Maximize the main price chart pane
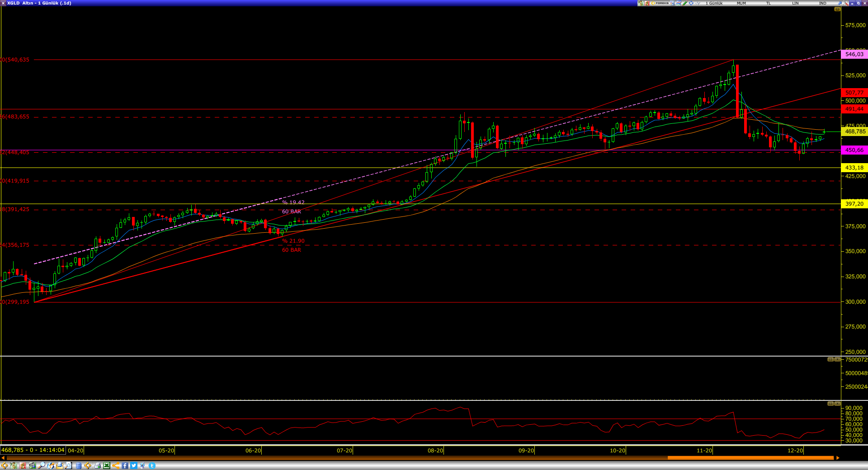868x470 pixels. point(837,9)
